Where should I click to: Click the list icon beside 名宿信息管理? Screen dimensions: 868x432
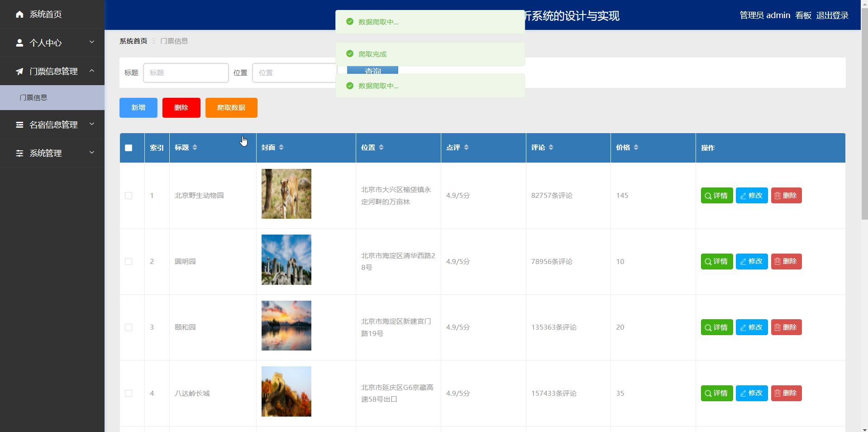19,125
